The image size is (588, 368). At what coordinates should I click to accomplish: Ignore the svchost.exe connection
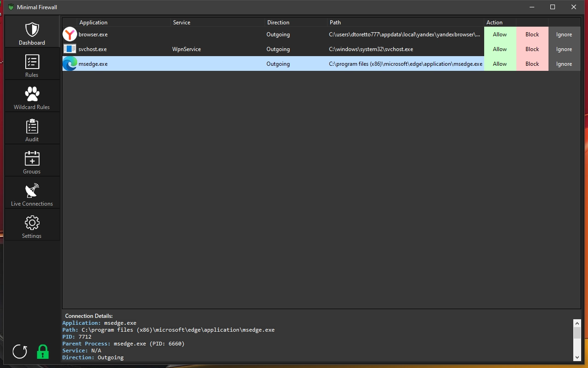(564, 49)
